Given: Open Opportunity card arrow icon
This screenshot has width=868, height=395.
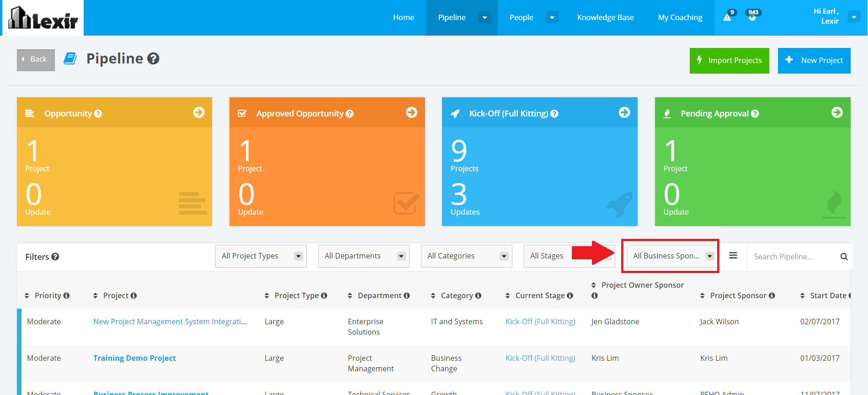Looking at the screenshot, I should (199, 112).
